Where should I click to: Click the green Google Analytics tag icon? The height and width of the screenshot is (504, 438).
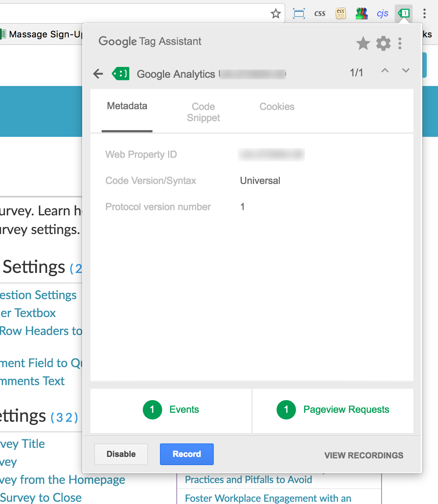tap(120, 74)
